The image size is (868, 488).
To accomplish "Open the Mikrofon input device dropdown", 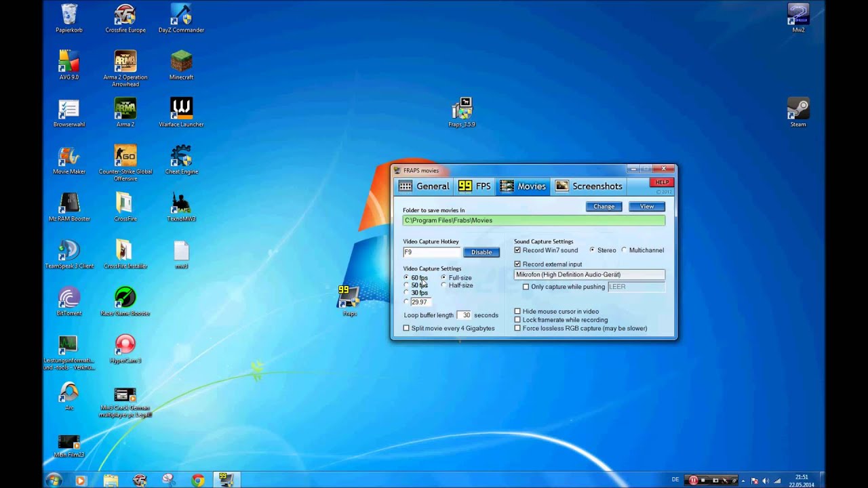I will point(589,274).
